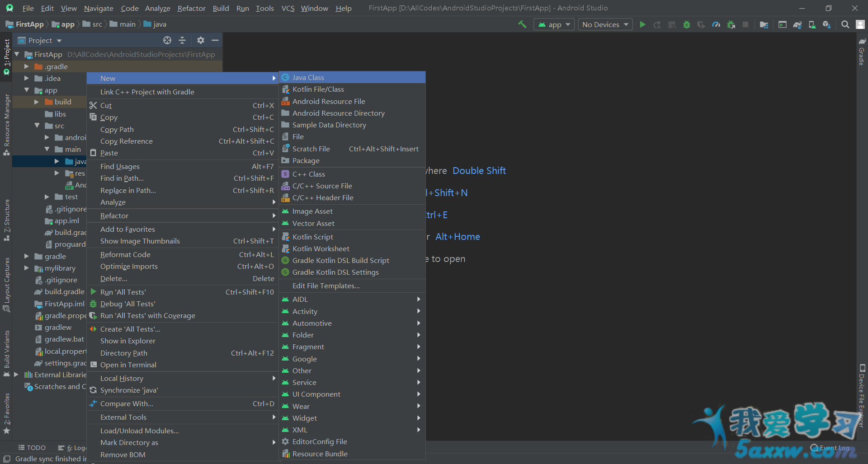Image resolution: width=868 pixels, height=464 pixels.
Task: Click 'FirstApp' breadcrumb in navigation bar
Action: click(25, 24)
